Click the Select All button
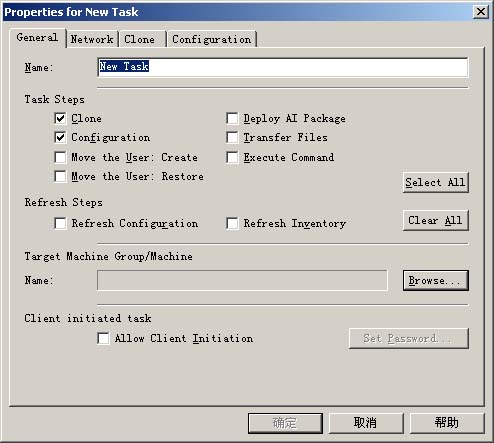Viewport: 494px width, 443px height. click(x=436, y=182)
